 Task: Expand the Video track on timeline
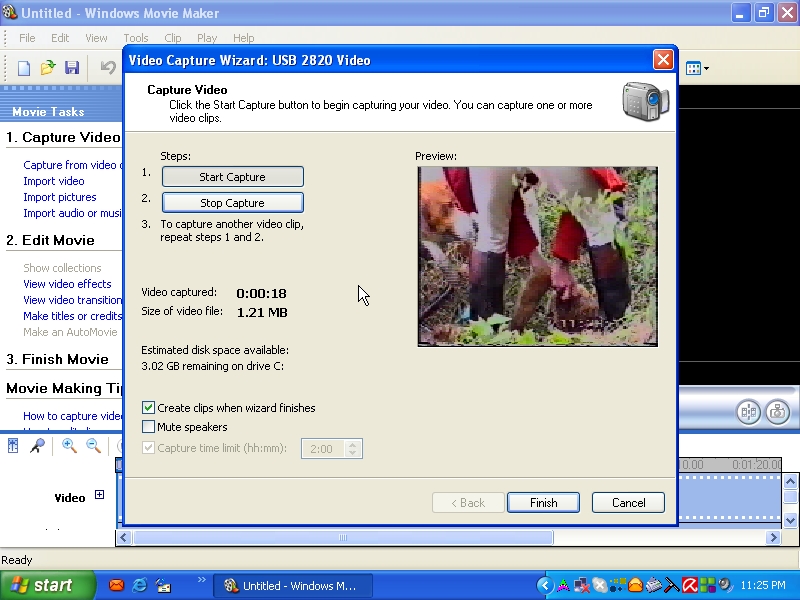(x=99, y=495)
